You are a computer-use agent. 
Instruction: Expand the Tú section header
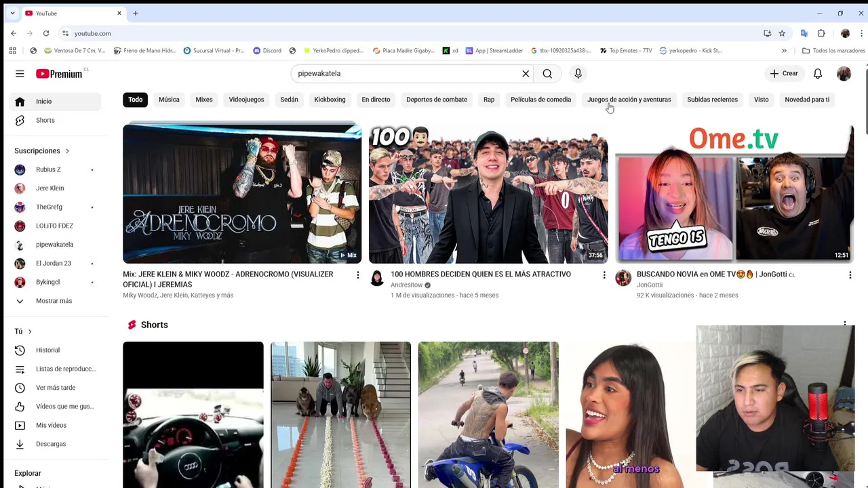point(23,331)
